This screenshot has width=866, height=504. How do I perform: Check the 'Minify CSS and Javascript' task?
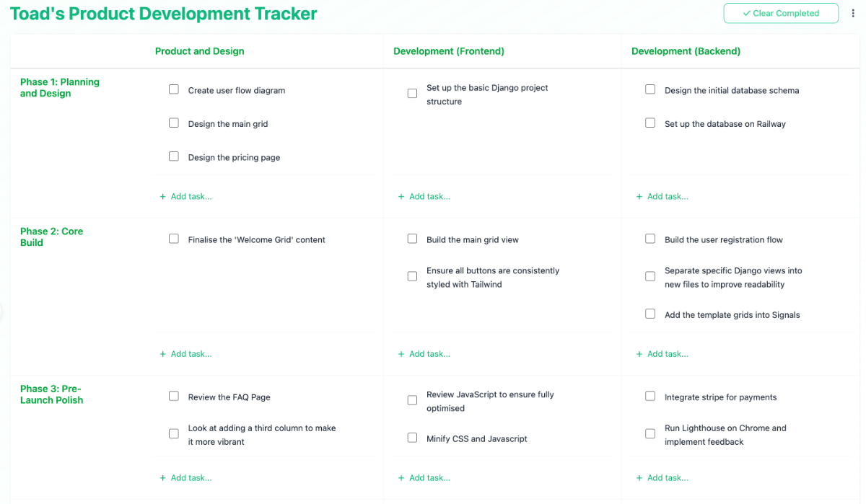(x=412, y=438)
